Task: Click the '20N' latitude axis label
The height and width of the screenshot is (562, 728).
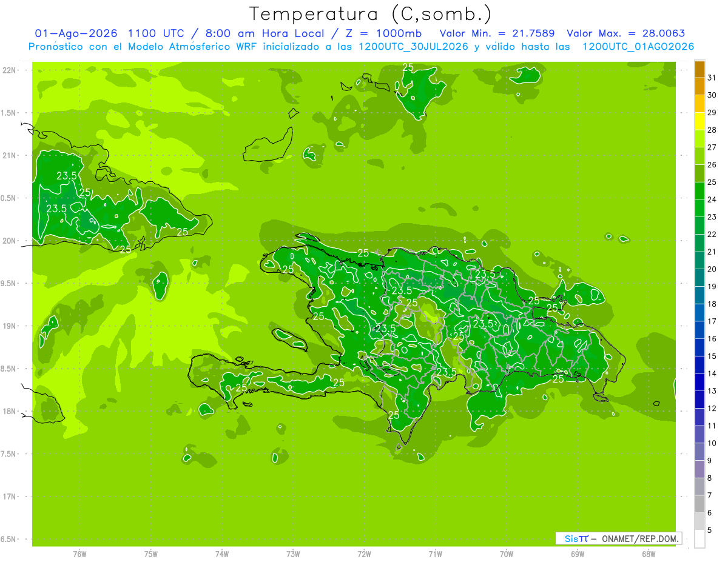Action: pyautogui.click(x=10, y=241)
